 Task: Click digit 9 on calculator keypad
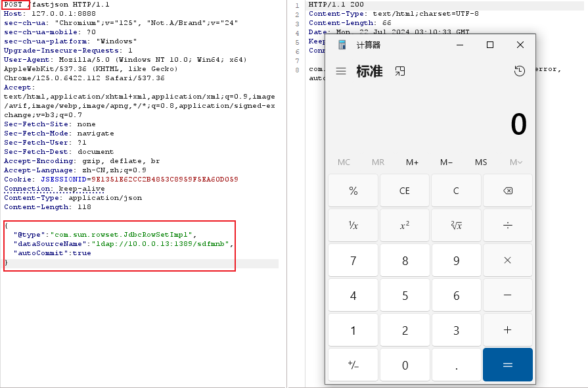(456, 260)
